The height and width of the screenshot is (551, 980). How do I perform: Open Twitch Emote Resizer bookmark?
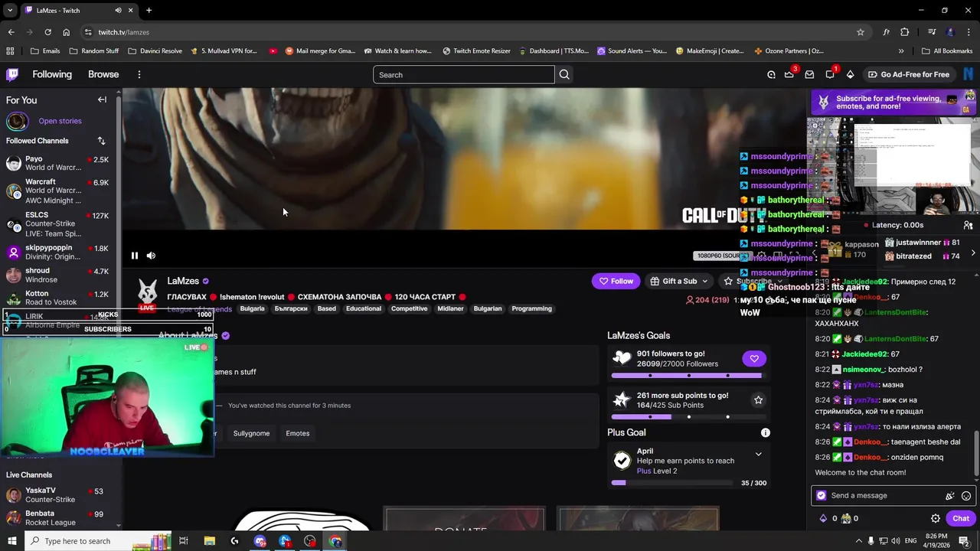point(476,51)
